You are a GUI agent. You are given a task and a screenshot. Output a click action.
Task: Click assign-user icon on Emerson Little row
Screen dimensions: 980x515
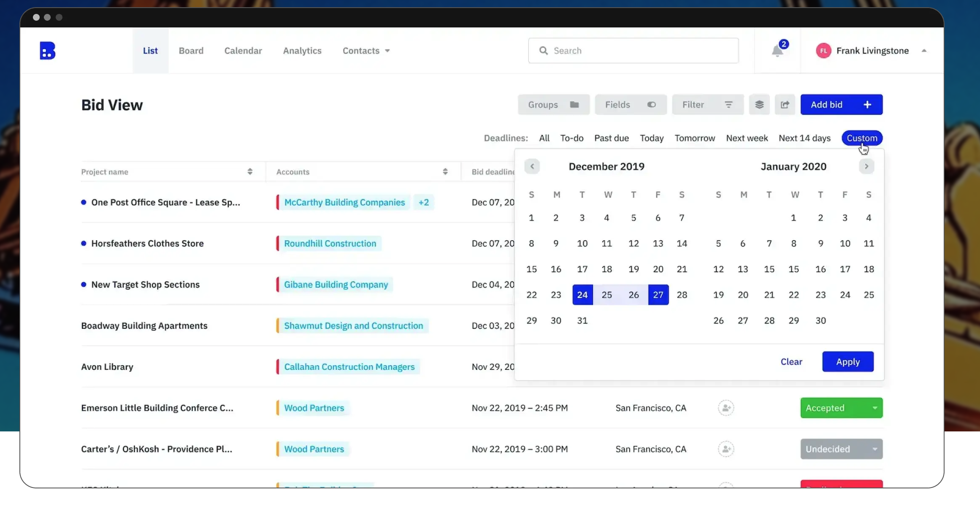coord(726,408)
